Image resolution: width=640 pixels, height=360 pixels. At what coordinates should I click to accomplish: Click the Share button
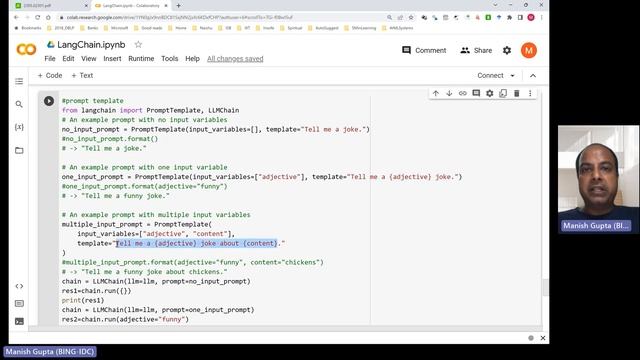tap(476, 50)
